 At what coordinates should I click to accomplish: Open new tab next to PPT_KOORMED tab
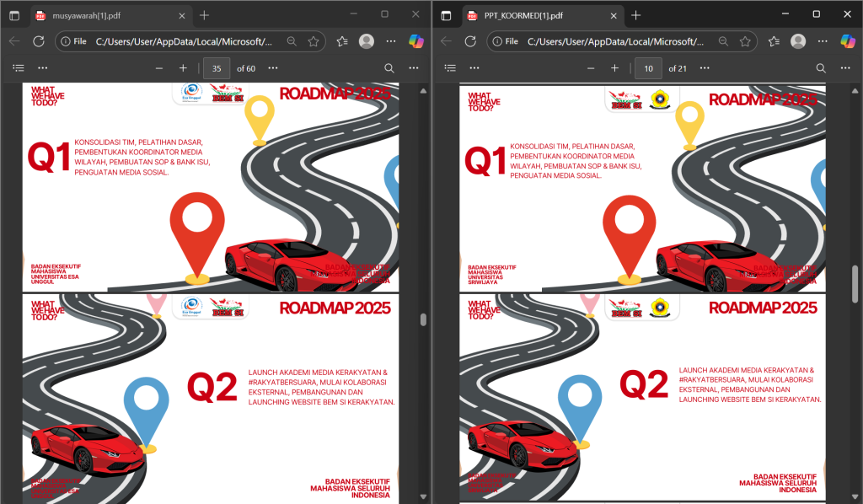[x=635, y=15]
